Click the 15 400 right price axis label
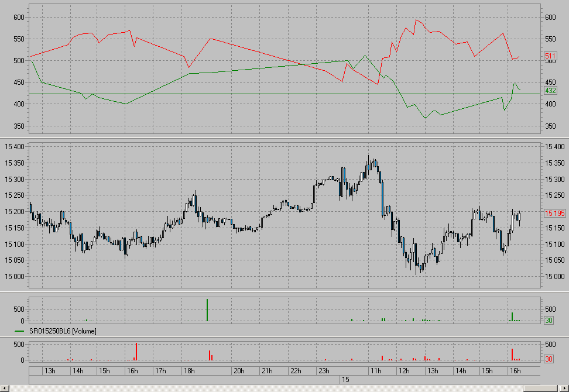The image size is (569, 392). (x=554, y=146)
